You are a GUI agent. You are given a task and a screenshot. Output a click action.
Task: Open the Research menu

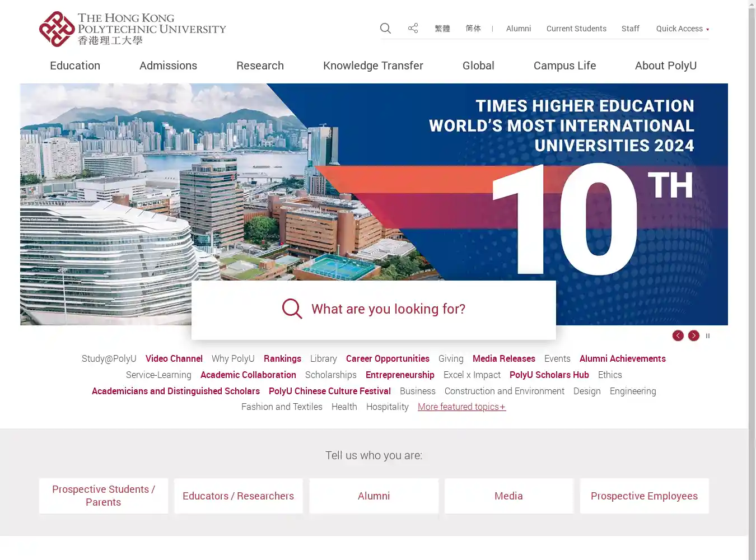(x=260, y=66)
